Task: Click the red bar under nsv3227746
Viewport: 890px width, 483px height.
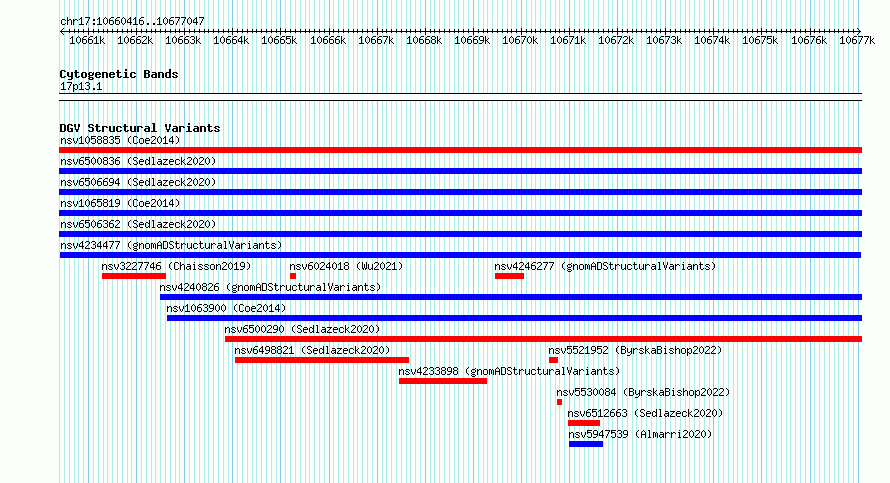Action: [x=134, y=276]
